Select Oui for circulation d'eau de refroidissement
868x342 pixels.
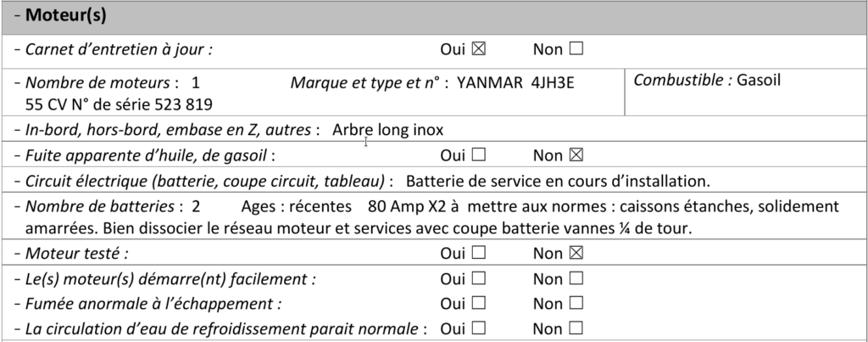pos(478,328)
